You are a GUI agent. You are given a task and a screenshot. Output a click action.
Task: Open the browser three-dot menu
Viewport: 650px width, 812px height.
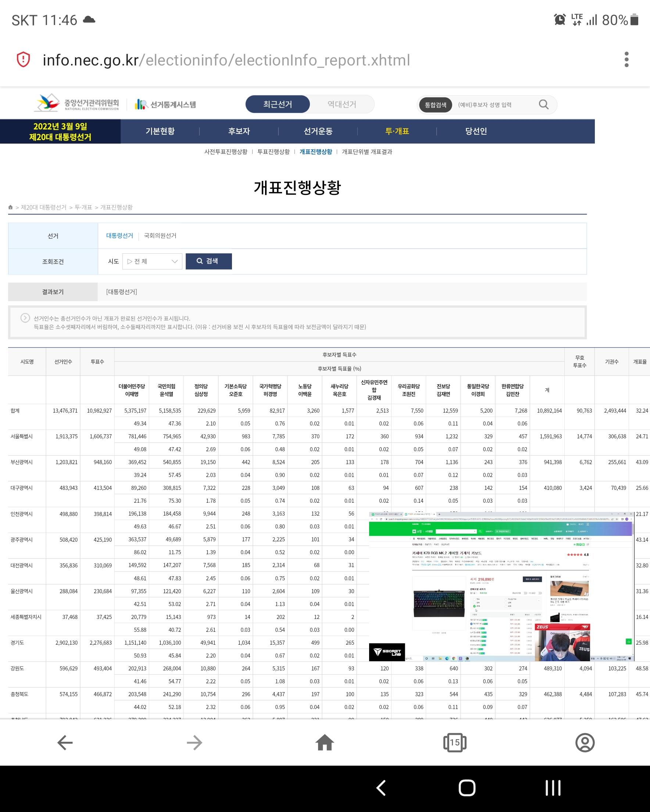point(626,60)
